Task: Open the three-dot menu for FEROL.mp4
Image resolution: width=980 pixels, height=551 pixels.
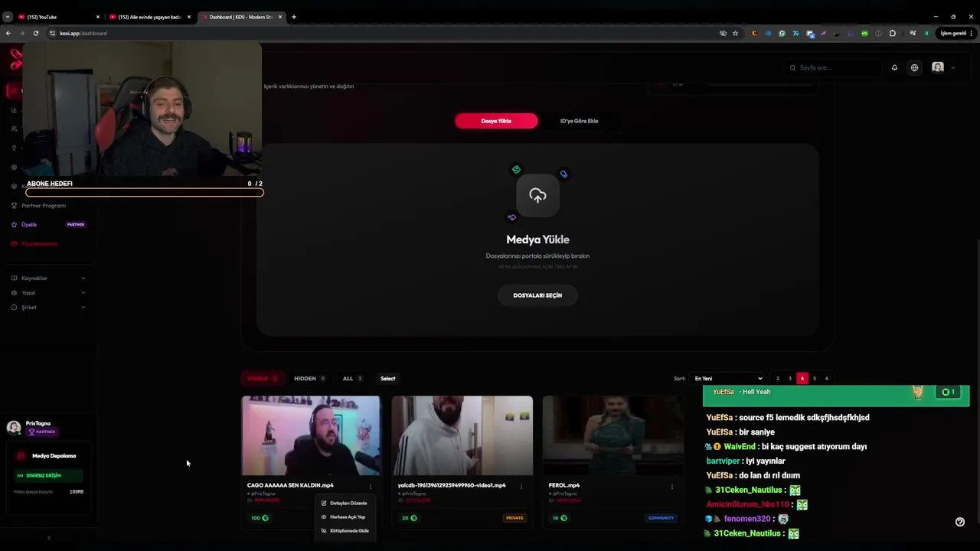Action: (x=672, y=486)
